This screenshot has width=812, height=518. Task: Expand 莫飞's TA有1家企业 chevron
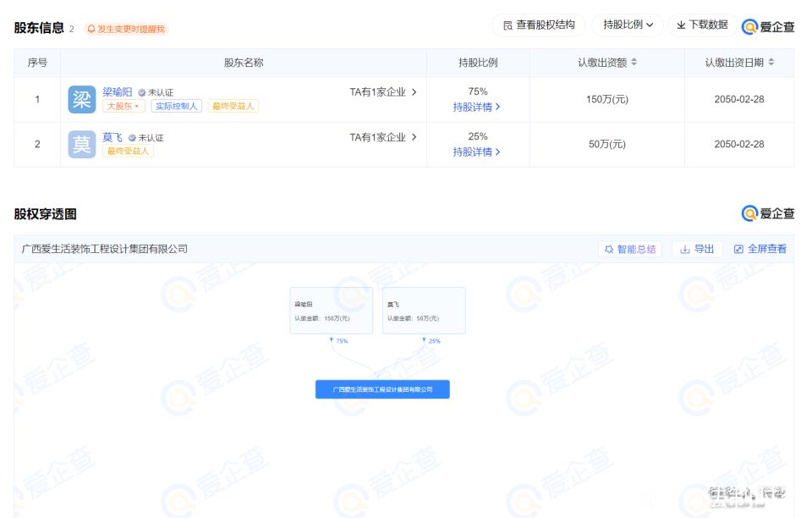point(414,137)
